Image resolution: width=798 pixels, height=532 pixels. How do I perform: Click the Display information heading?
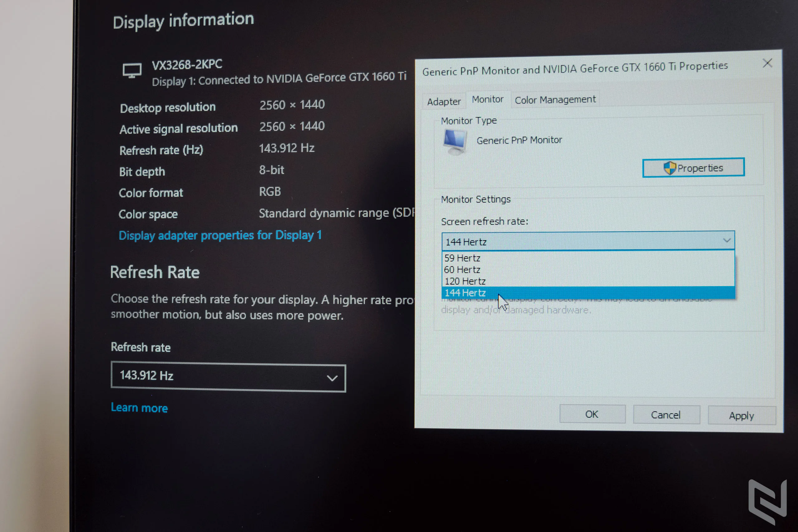tap(184, 21)
